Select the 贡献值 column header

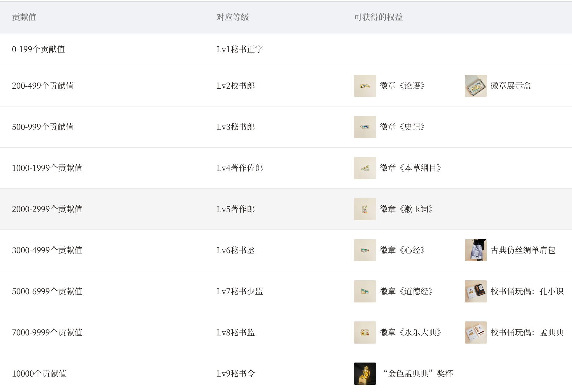(24, 17)
